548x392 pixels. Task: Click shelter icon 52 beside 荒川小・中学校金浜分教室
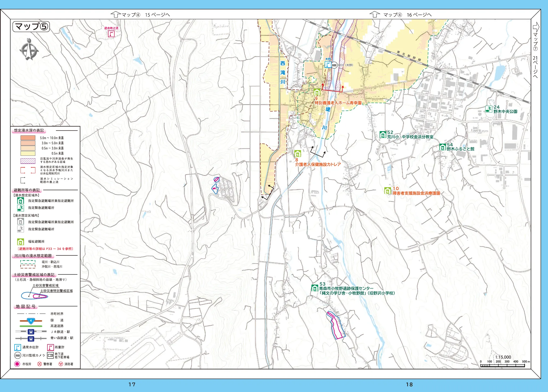click(383, 135)
